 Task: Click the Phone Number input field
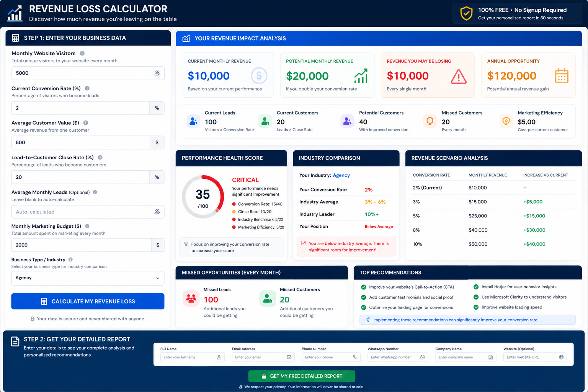[x=331, y=357]
